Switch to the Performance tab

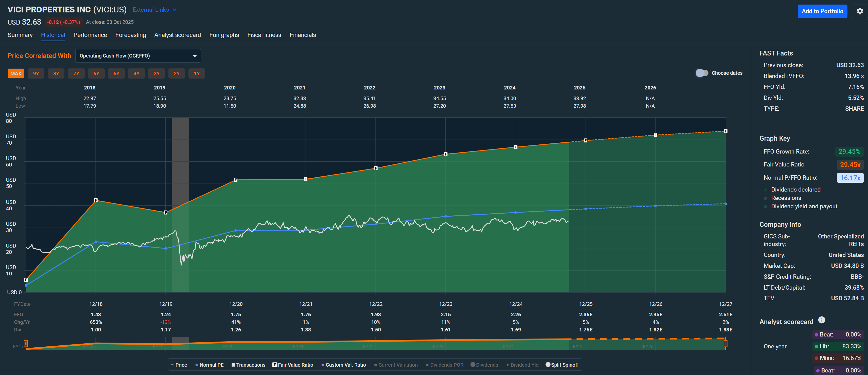coord(90,35)
